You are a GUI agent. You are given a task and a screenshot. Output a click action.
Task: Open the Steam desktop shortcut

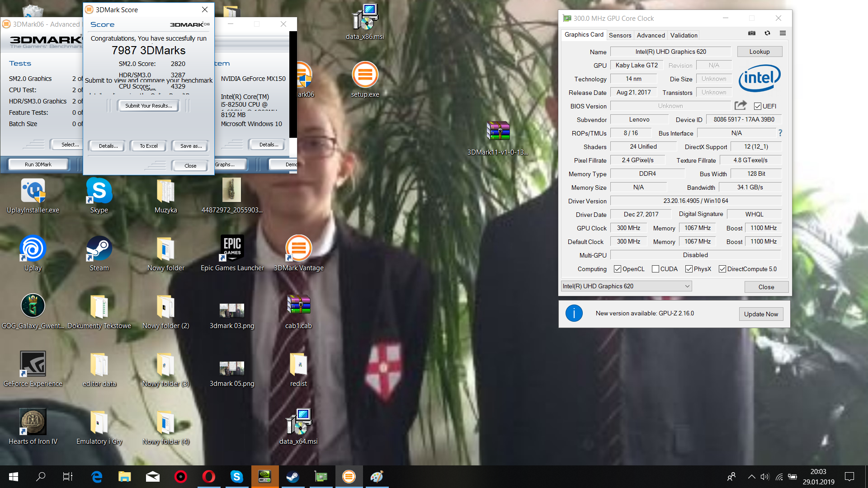click(99, 253)
